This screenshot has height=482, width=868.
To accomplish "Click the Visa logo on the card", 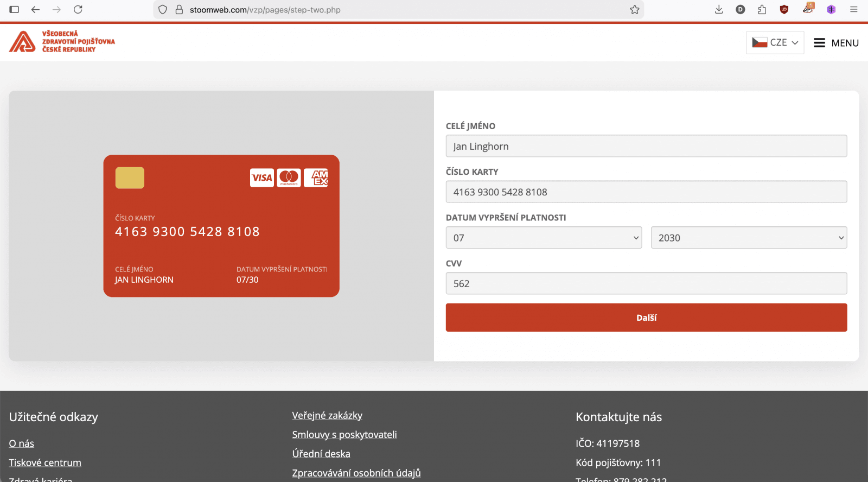I will (262, 177).
